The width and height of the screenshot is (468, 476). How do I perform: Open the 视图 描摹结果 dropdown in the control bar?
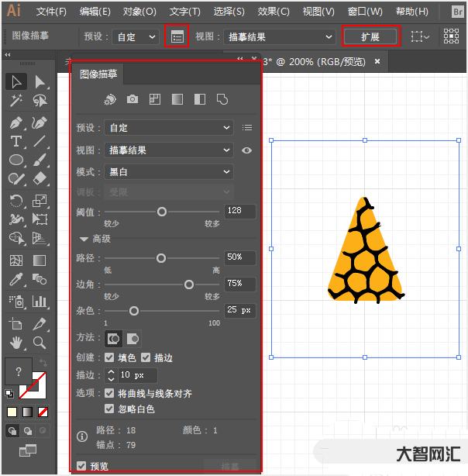(279, 36)
